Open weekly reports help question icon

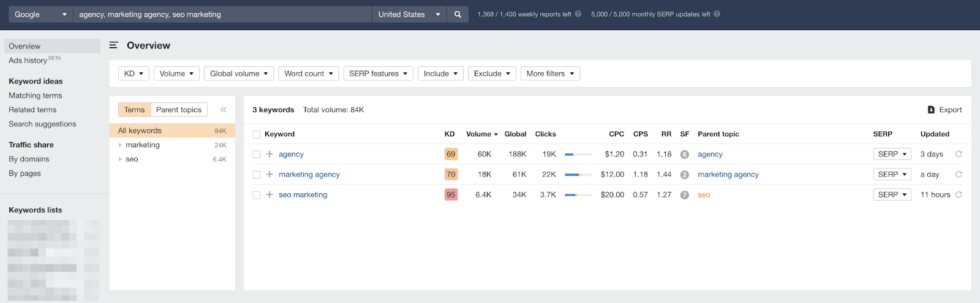coord(578,14)
